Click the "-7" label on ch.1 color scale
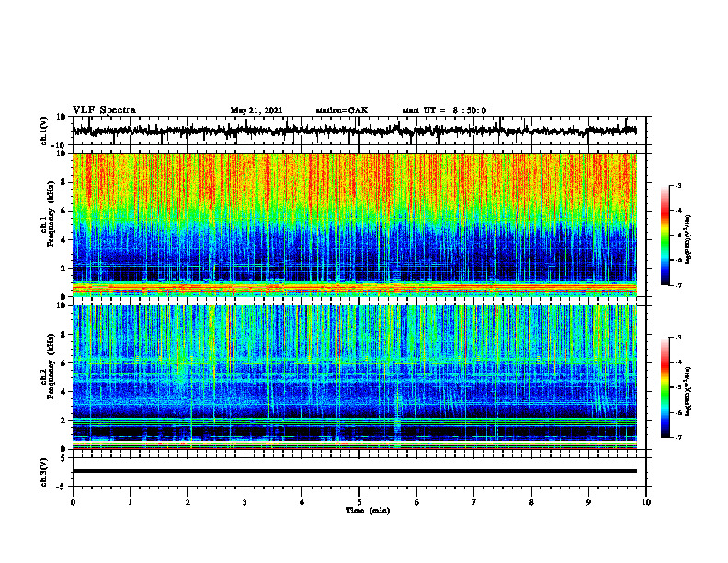The height and width of the screenshot is (563, 728). [x=677, y=285]
